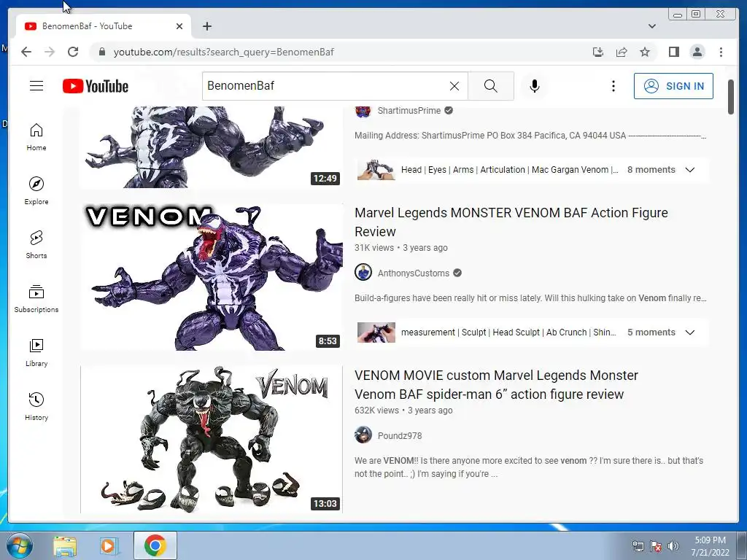Open the 12:49 Venom video thumbnail
This screenshot has height=560, width=747.
pos(212,147)
